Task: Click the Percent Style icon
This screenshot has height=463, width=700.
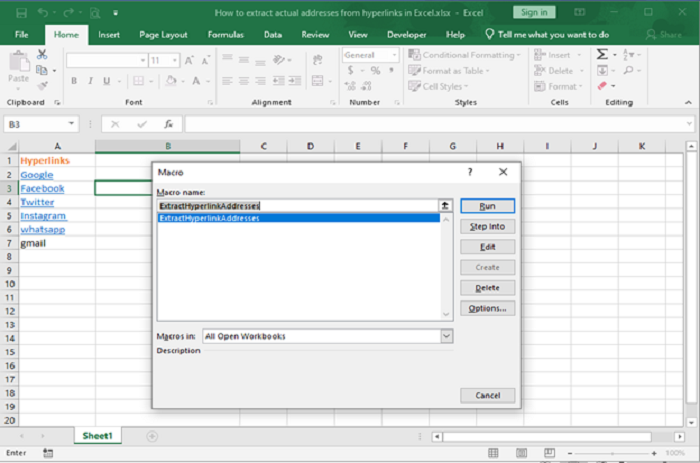Action: (x=375, y=70)
